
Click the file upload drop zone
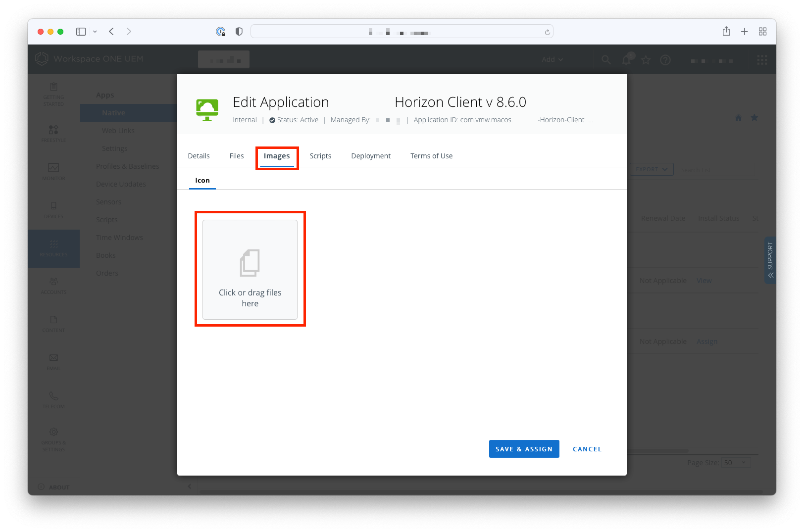[x=250, y=269]
